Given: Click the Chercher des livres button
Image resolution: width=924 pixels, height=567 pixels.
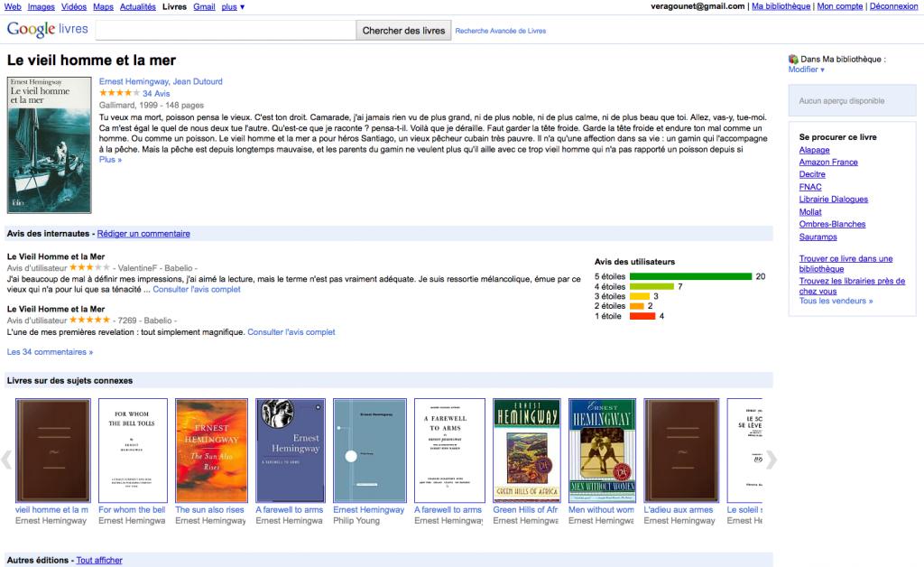Looking at the screenshot, I should (403, 31).
